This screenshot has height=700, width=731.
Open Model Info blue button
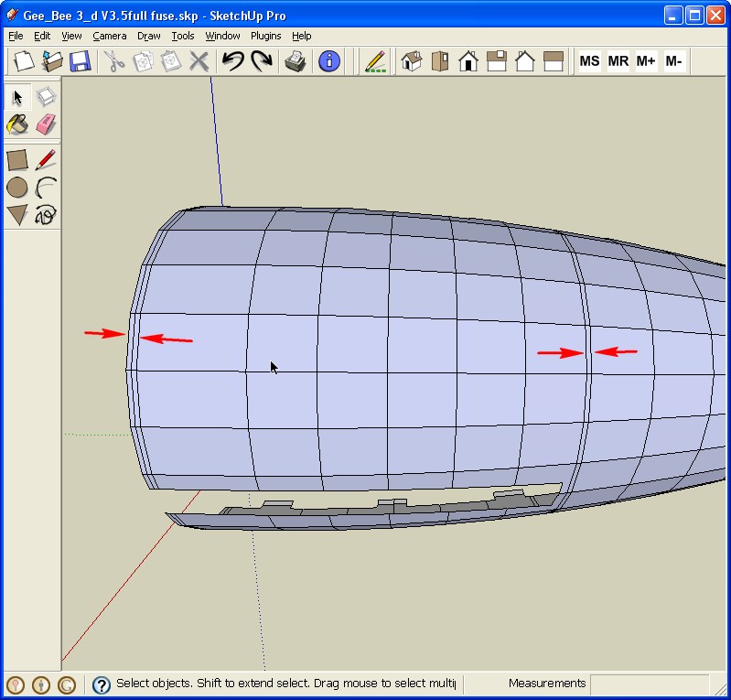pos(328,61)
